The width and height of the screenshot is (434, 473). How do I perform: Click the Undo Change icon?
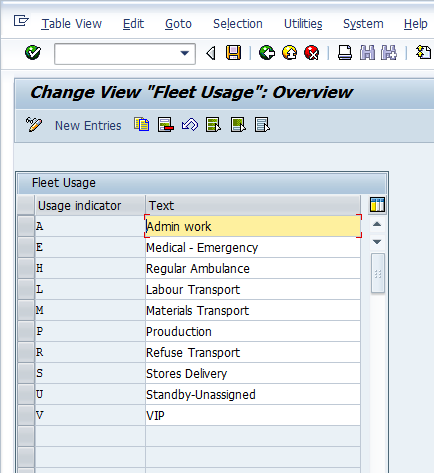pos(190,125)
